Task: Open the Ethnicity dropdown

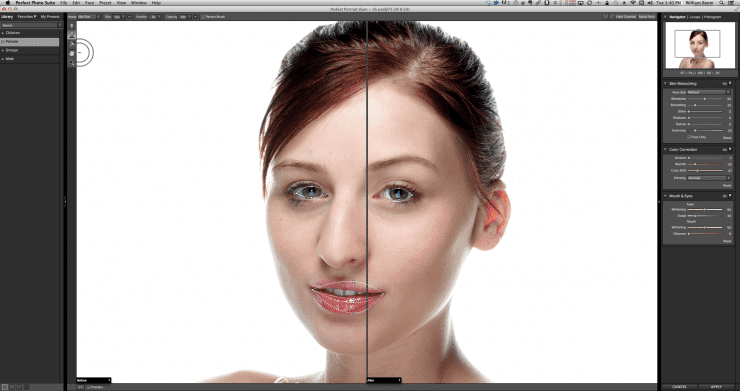Action: click(708, 178)
